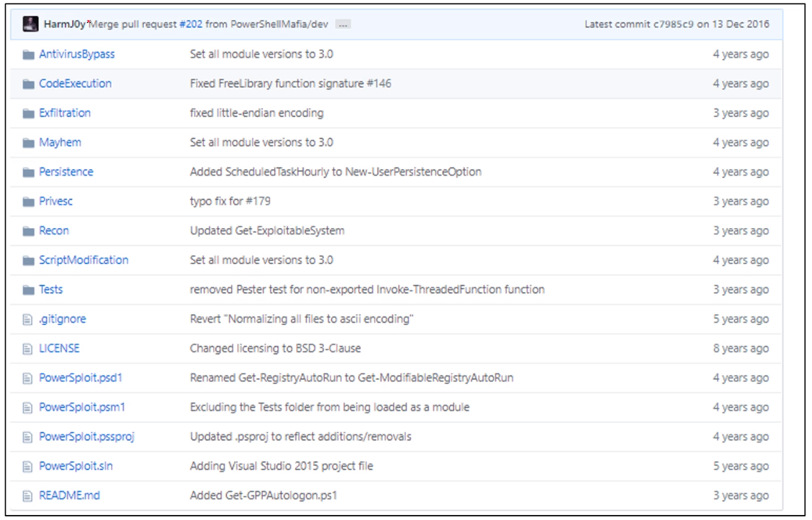
Task: Click the ScriptModification folder icon
Action: (29, 260)
